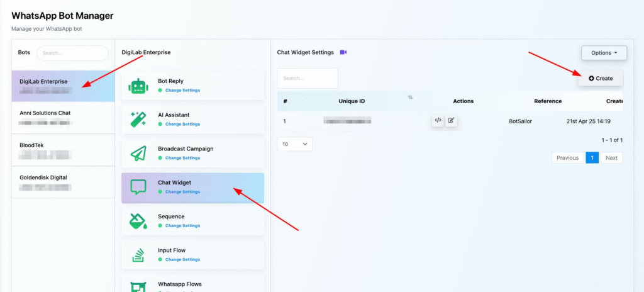Click the Whatsapp Flows icon
This screenshot has width=644, height=292.
pos(138,286)
